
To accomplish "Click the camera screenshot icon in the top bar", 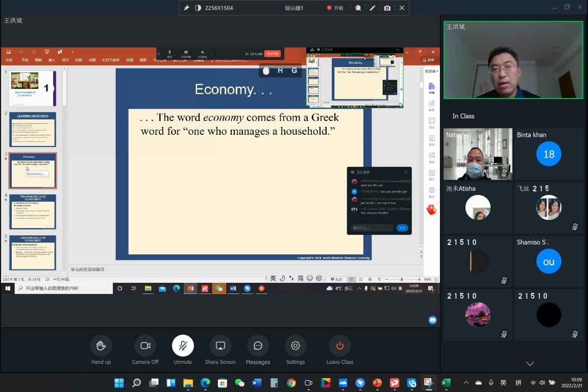I will point(387,8).
